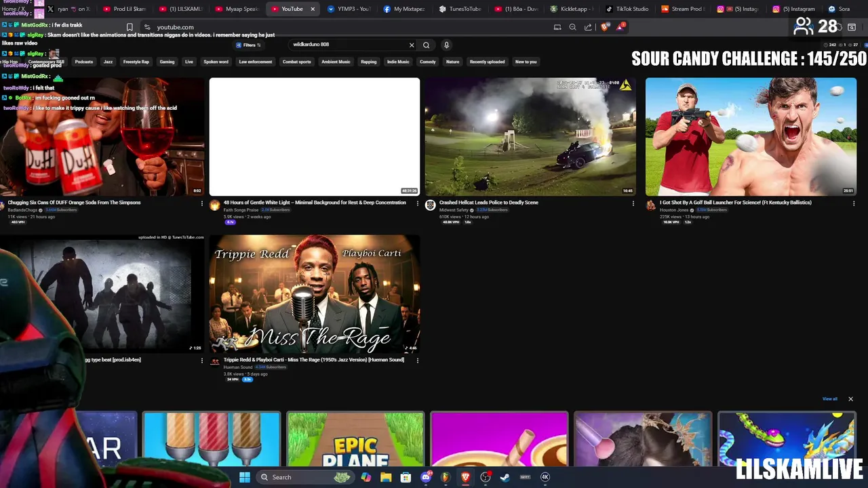Open more options for Crashed Hellcat video
Viewport: 868px width, 488px height.
(x=633, y=203)
